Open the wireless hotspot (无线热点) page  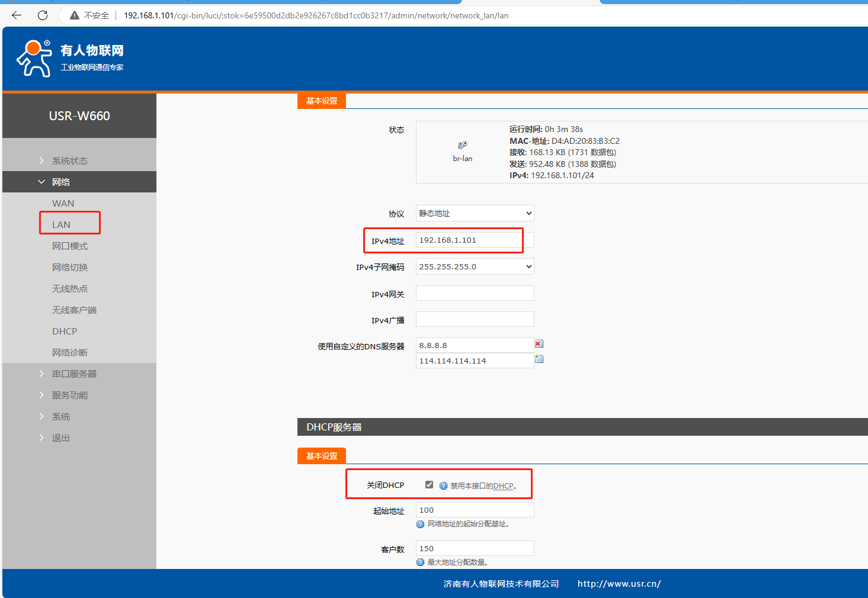coord(69,288)
